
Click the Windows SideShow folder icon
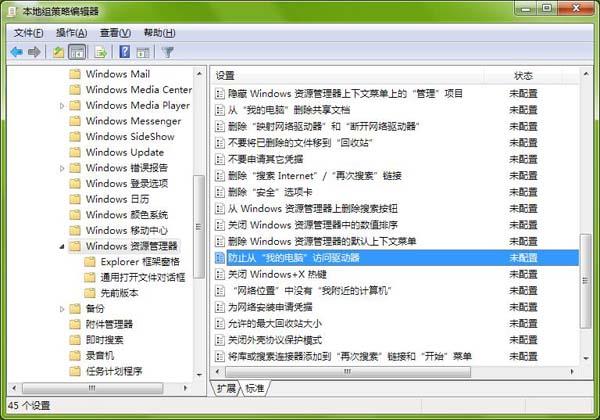click(75, 137)
